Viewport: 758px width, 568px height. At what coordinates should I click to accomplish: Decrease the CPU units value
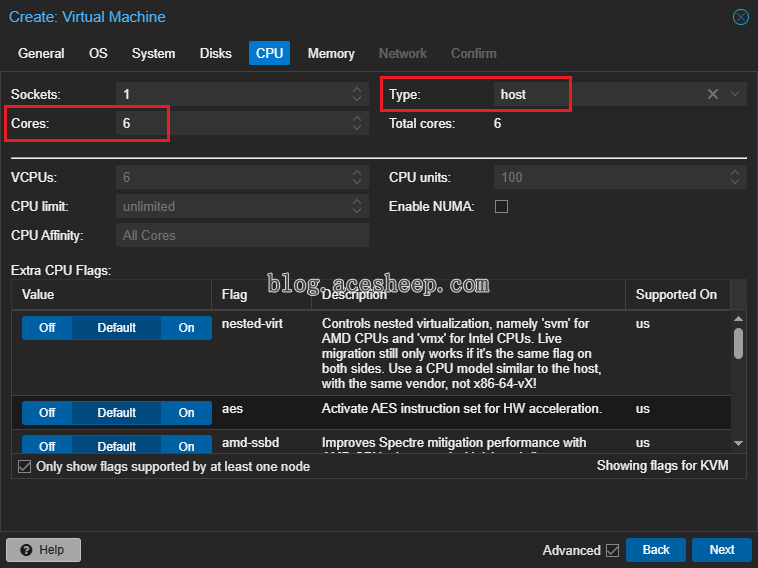[x=735, y=181]
